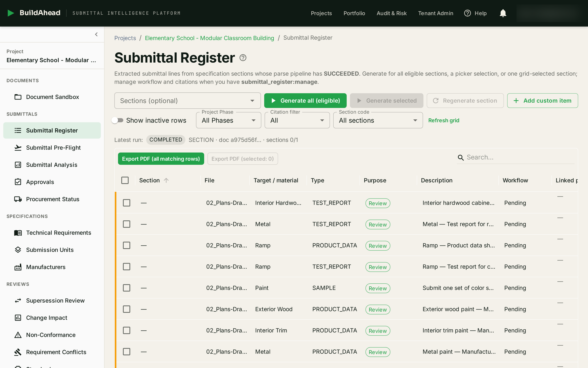The width and height of the screenshot is (588, 368).
Task: Check the select-all header checkbox
Action: (x=125, y=180)
